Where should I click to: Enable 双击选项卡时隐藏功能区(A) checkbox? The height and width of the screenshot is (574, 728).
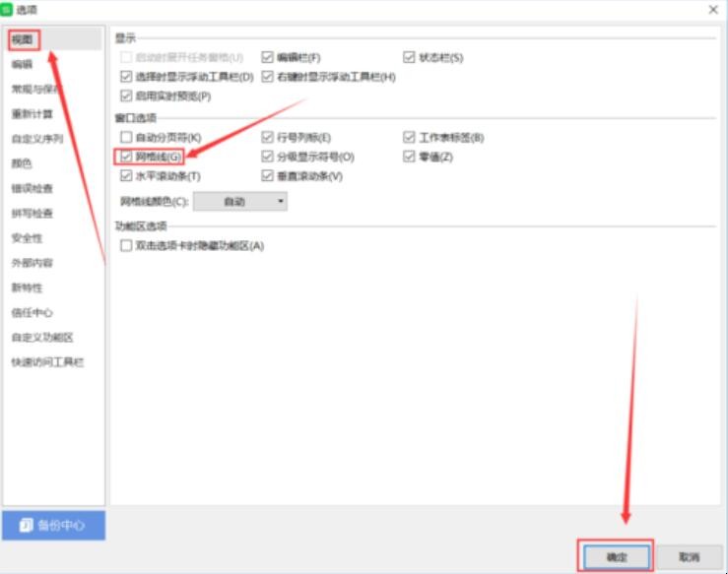coord(126,245)
